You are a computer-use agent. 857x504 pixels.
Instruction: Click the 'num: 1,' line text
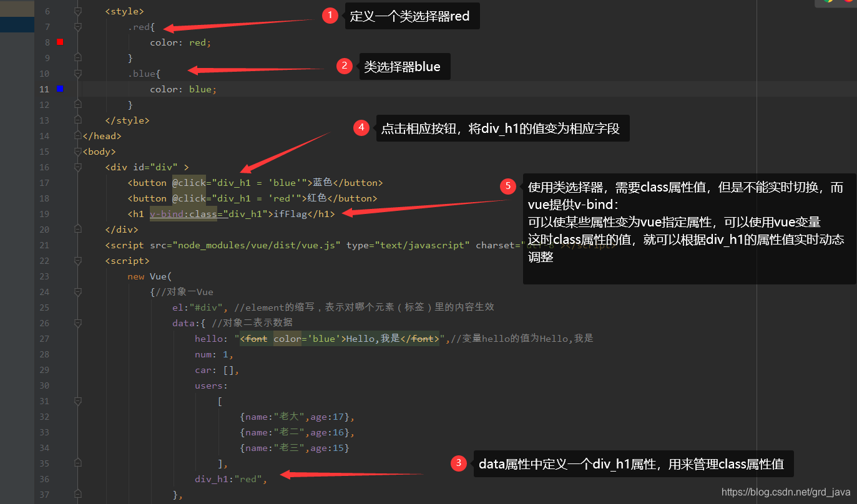click(214, 354)
